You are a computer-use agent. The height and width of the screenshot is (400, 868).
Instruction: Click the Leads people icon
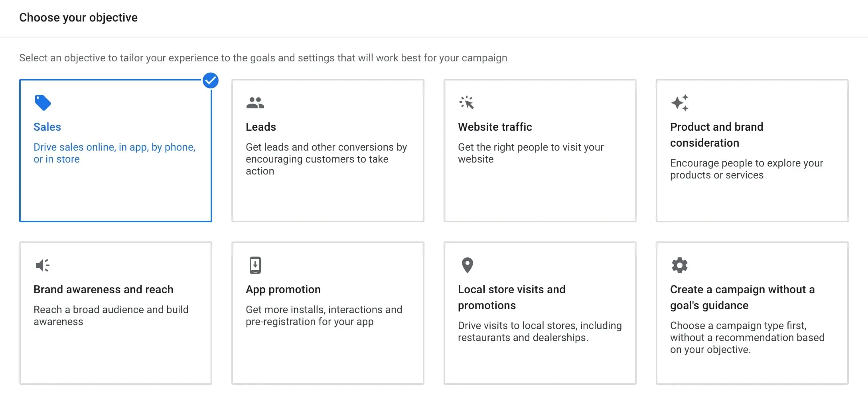pos(255,103)
